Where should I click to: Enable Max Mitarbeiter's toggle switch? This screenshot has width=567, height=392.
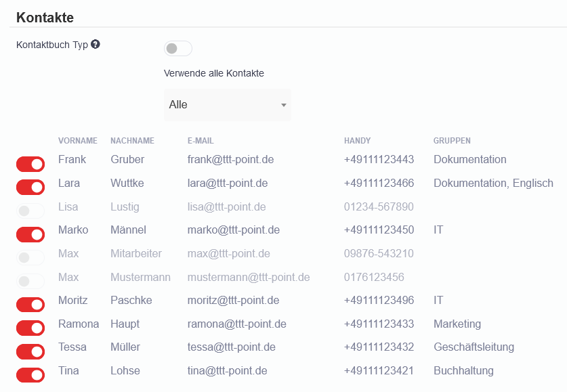tap(30, 258)
